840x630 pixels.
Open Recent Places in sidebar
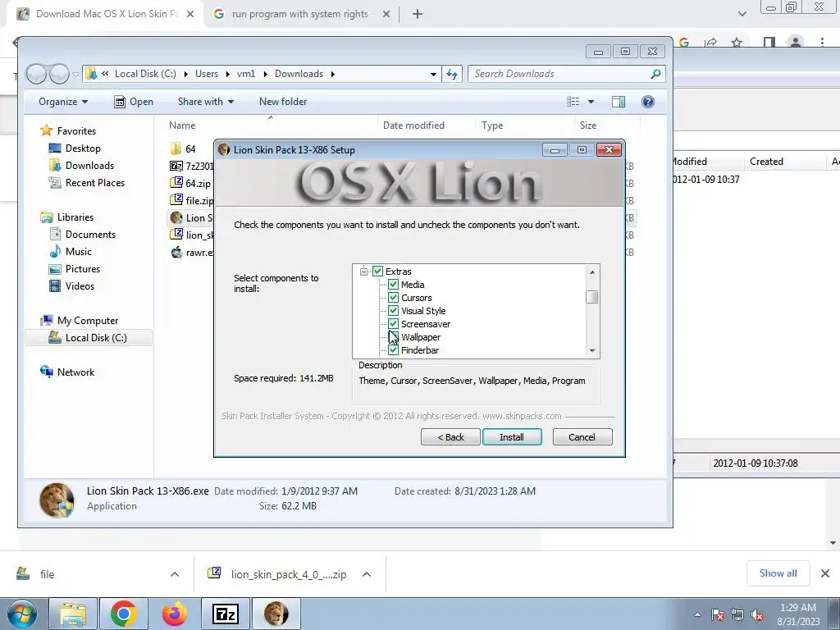tap(95, 183)
